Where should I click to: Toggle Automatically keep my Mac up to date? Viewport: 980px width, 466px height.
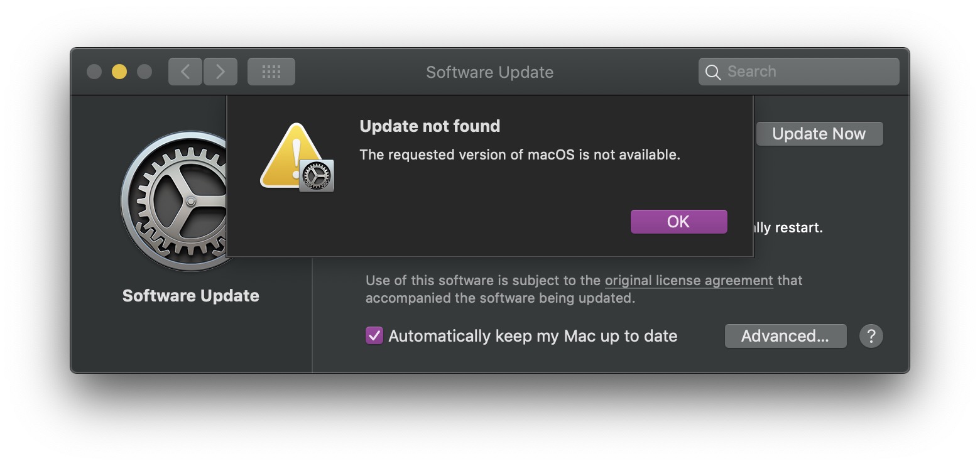pyautogui.click(x=374, y=336)
